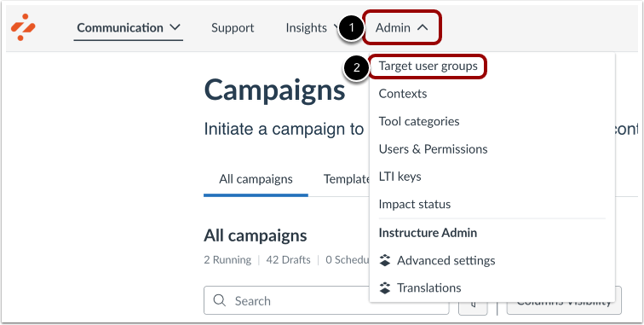Image resolution: width=644 pixels, height=325 pixels.
Task: Click the 2 Running status count
Action: (x=227, y=260)
